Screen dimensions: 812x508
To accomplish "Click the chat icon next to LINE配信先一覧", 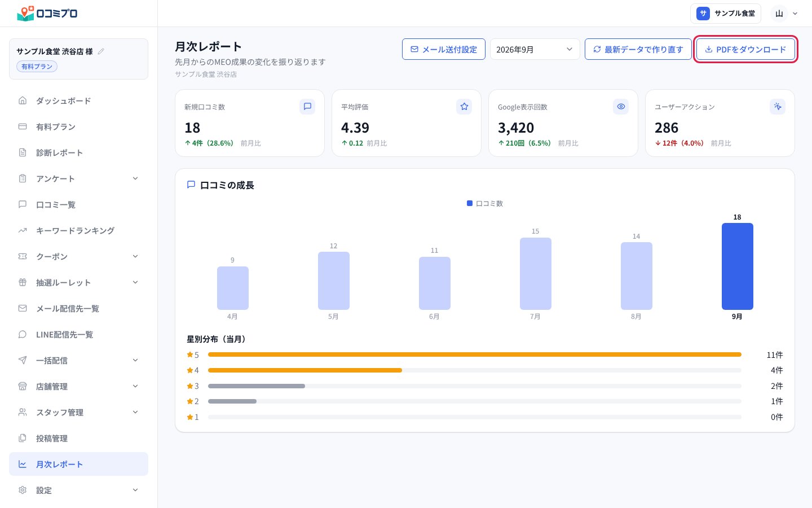I will [23, 334].
